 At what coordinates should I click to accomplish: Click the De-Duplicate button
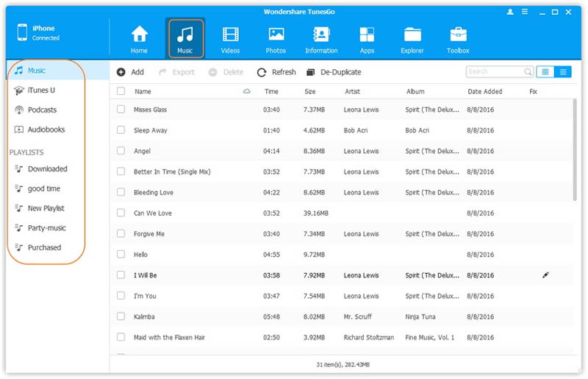tap(334, 72)
